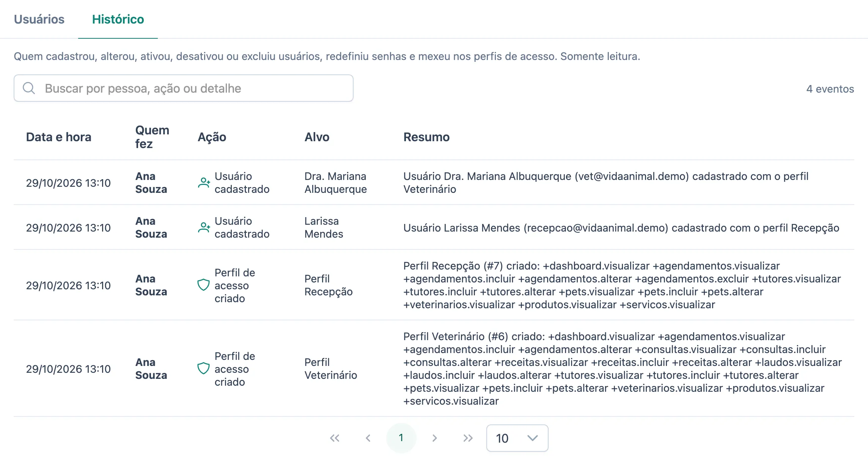Viewport: 868px width, 473px height.
Task: Click the Perfil Recepção (#7) criado summary
Action: click(x=622, y=285)
